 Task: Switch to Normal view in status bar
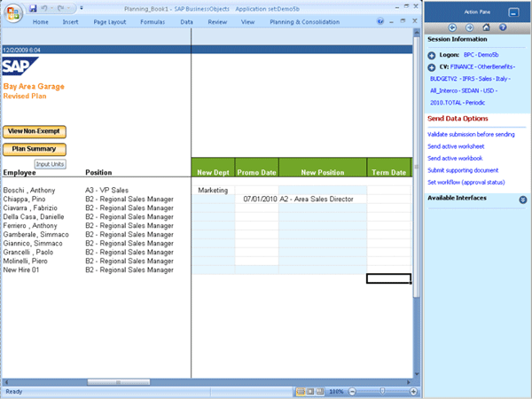(x=301, y=392)
